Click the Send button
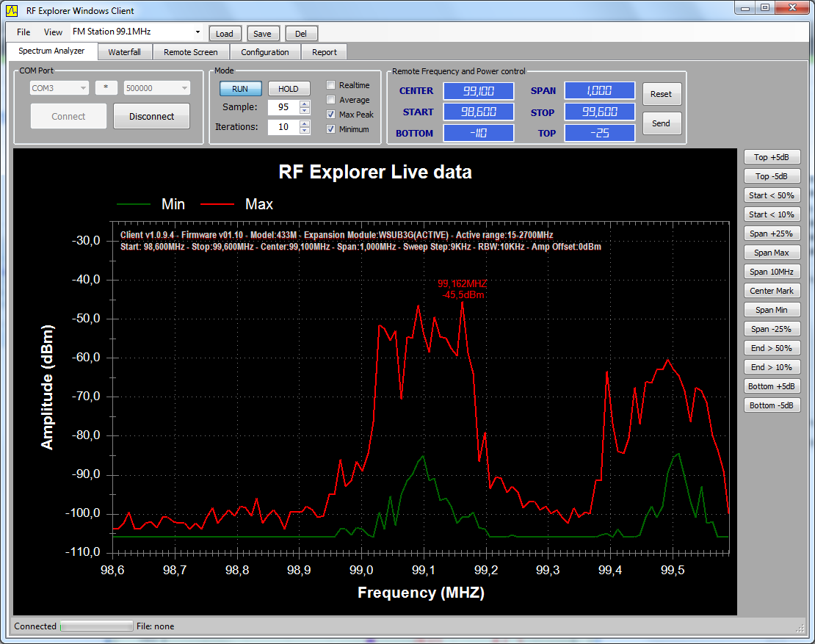The image size is (815, 644). (662, 123)
